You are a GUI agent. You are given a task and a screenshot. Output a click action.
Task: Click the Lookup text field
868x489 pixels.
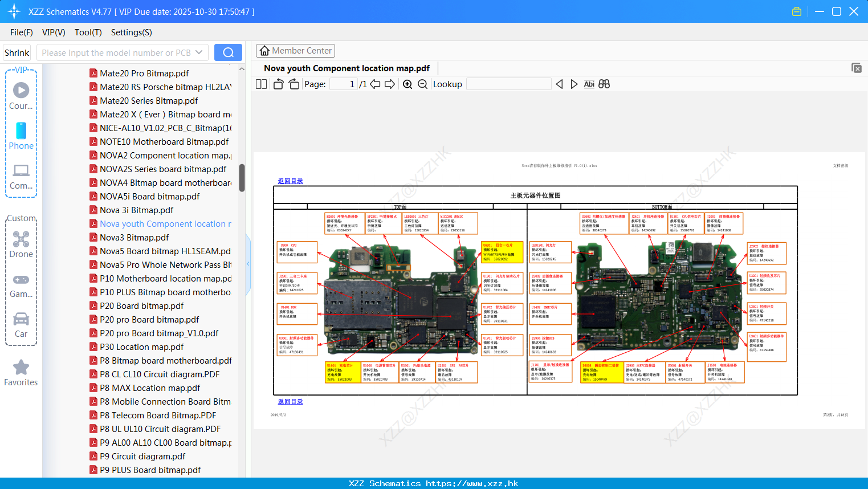click(x=508, y=84)
